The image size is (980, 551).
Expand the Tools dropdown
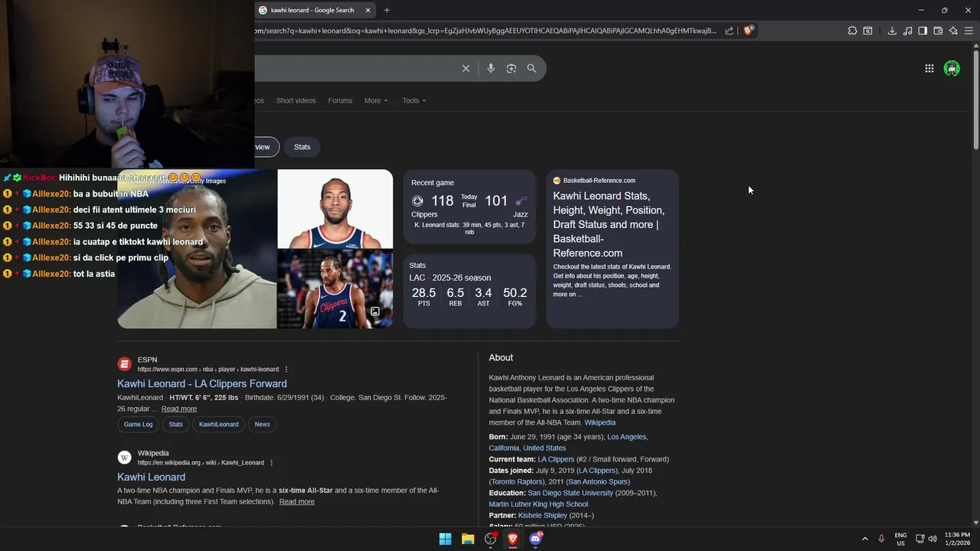(x=414, y=100)
